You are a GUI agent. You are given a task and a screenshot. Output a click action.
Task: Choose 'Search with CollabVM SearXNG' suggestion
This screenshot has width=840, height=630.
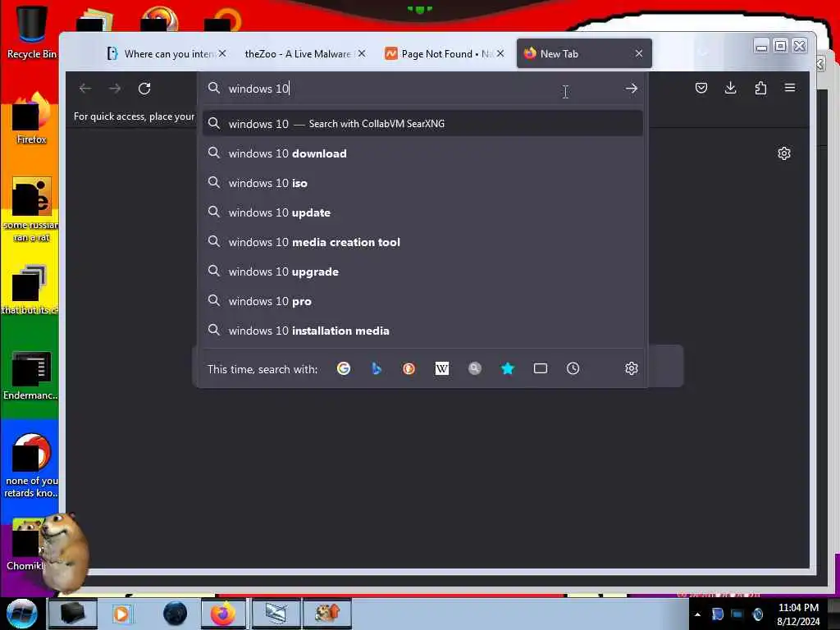[422, 124]
